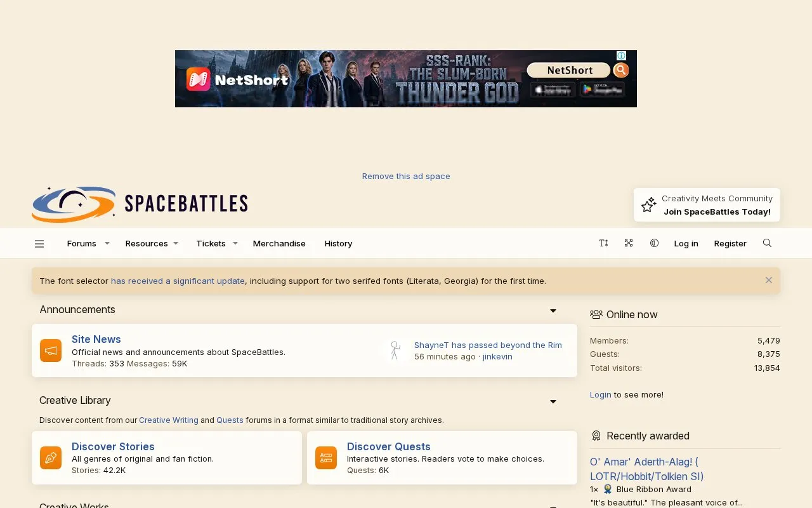Image resolution: width=812 pixels, height=508 pixels.
Task: Click the sparkle stars icon in join card
Action: point(648,204)
